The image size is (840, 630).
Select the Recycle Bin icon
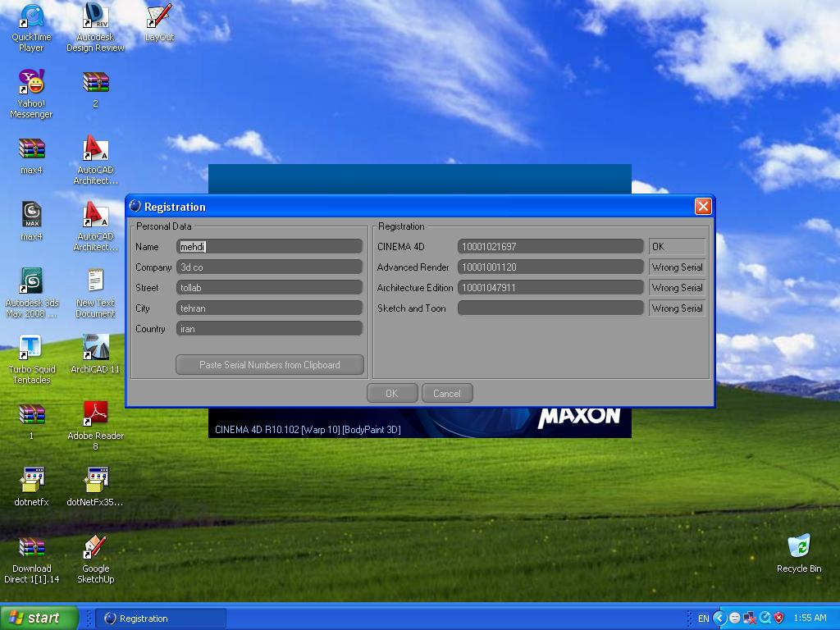point(799,554)
